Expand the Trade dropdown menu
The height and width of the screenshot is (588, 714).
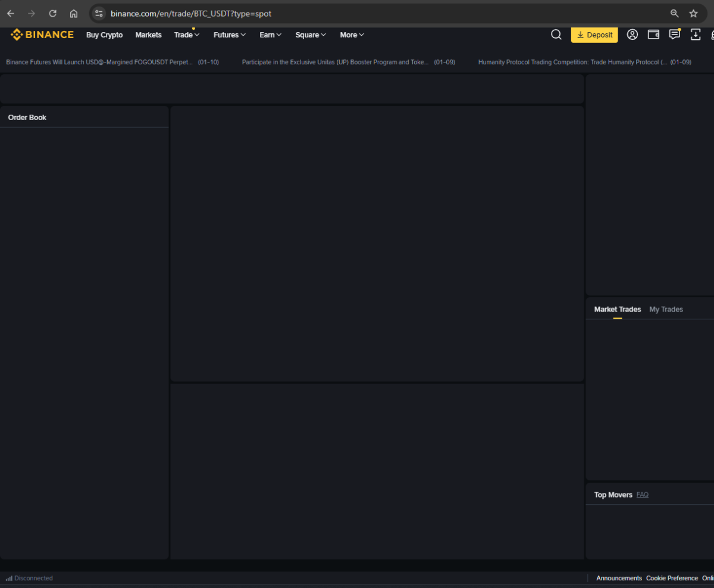pos(186,35)
